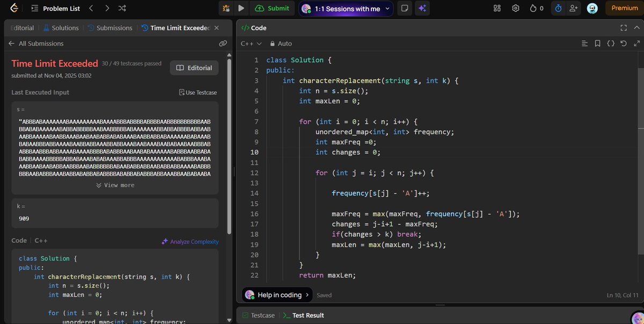
Task: Expand the input with View more
Action: [x=115, y=185]
